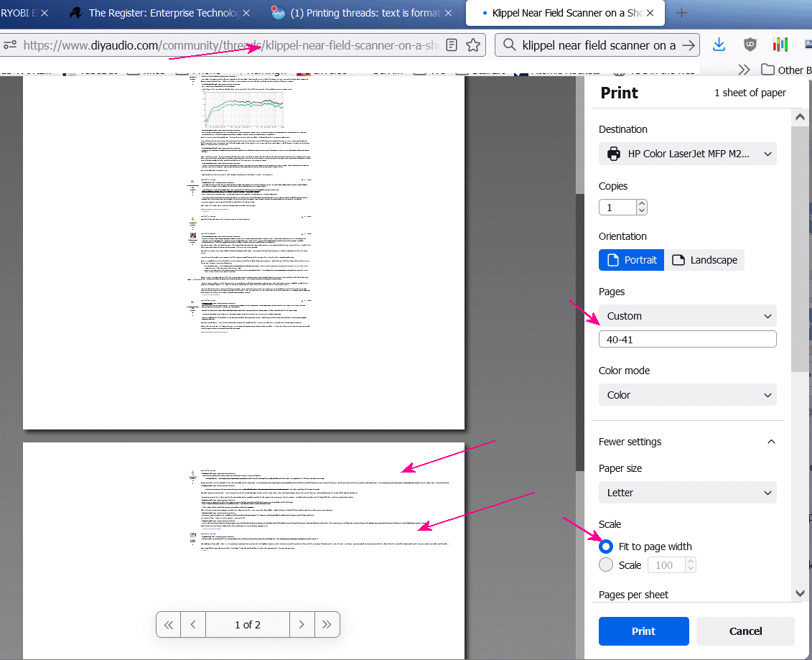Click the '1 sheet of paper' text
The image size is (812, 660).
[750, 93]
